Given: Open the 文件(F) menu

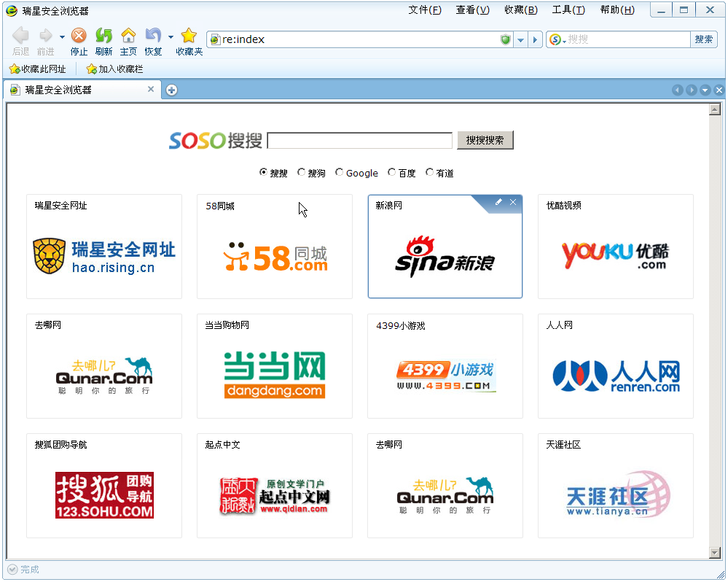Looking at the screenshot, I should pos(425,10).
